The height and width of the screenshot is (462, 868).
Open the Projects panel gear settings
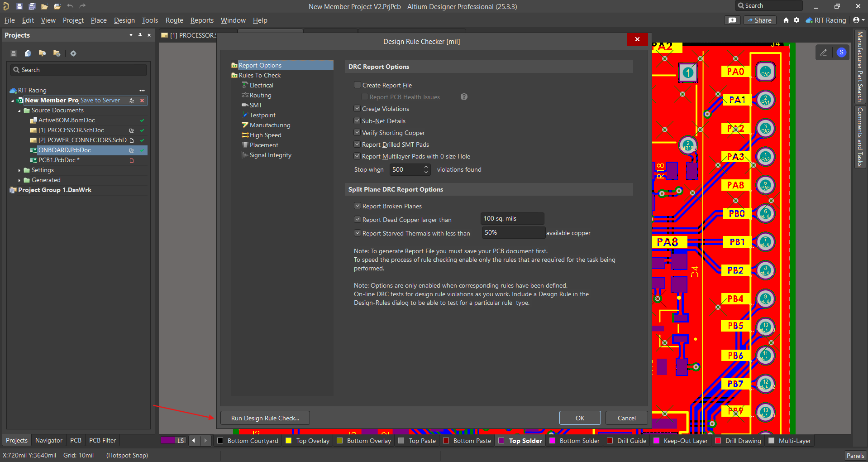(73, 53)
